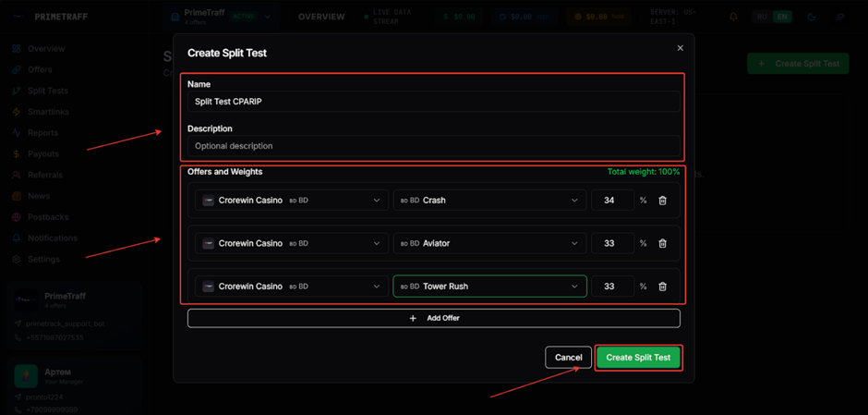Click the Name input field
Screen dimensions: 868x415
434,102
